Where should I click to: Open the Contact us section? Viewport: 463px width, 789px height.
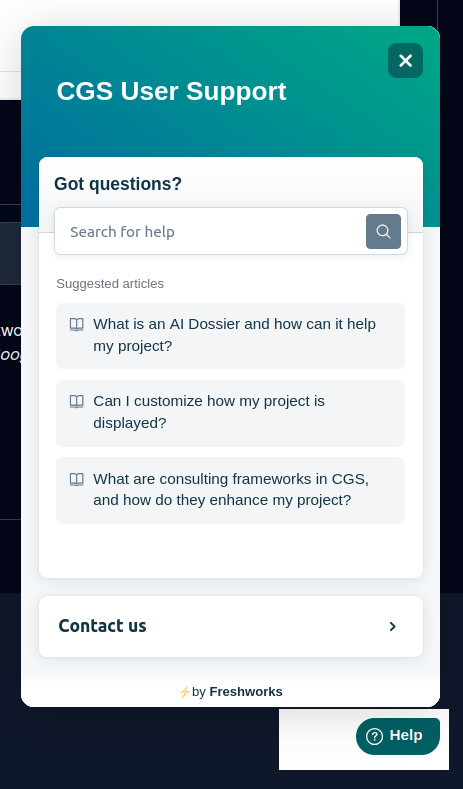230,626
